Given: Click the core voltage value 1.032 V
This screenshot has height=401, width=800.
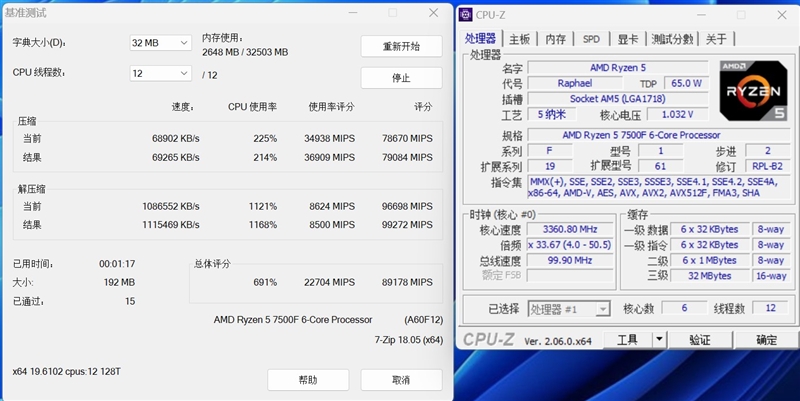Looking at the screenshot, I should [678, 114].
